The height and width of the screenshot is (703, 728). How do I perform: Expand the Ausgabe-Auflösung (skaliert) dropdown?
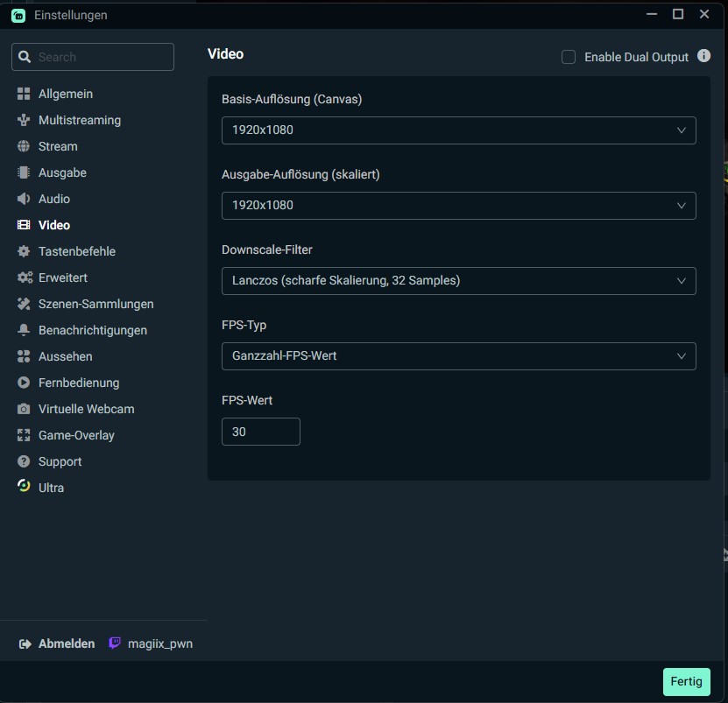(x=458, y=206)
